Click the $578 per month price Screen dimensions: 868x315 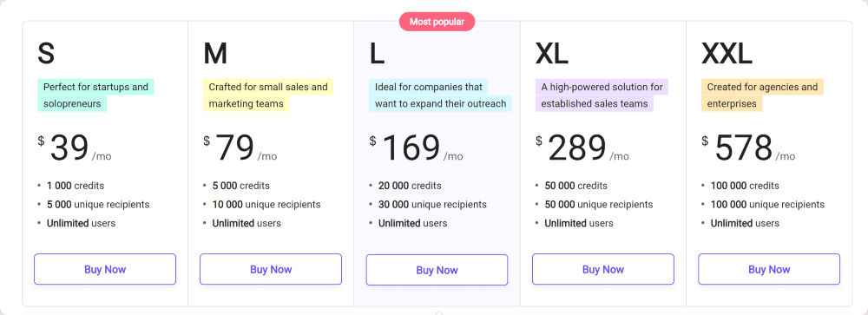748,148
